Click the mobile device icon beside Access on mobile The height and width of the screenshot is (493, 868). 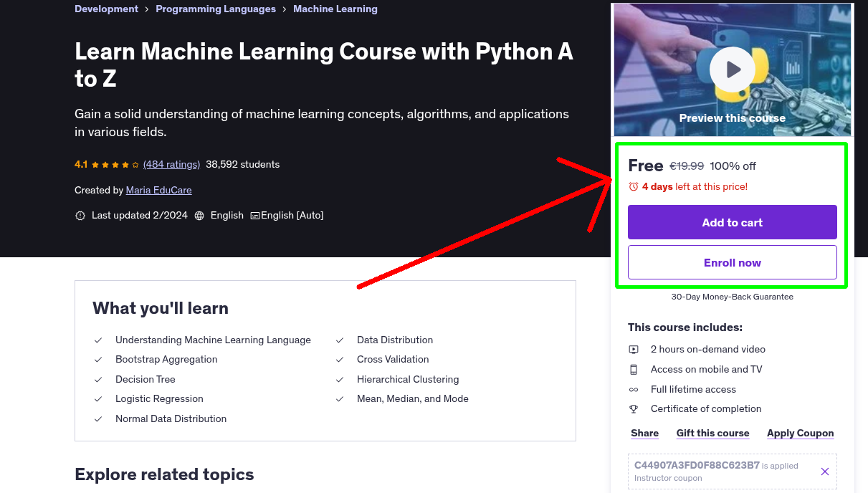coord(634,370)
